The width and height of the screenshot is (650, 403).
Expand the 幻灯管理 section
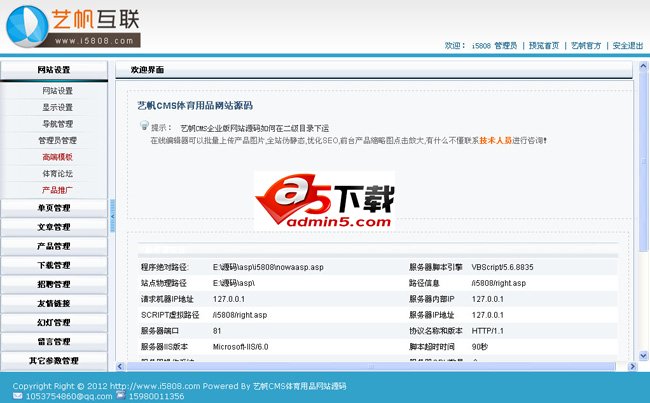(x=54, y=323)
